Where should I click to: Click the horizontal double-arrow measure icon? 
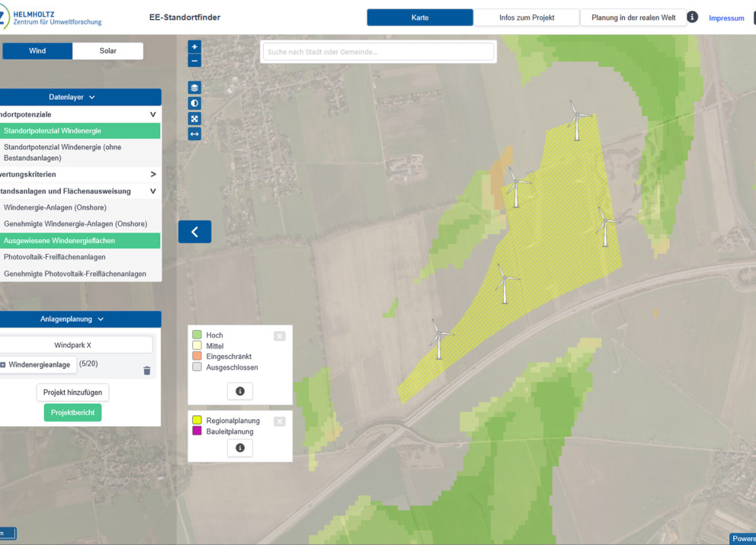[194, 134]
